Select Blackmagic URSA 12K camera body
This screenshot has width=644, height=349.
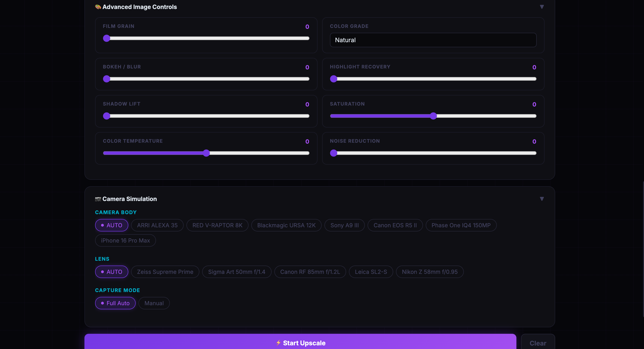286,225
